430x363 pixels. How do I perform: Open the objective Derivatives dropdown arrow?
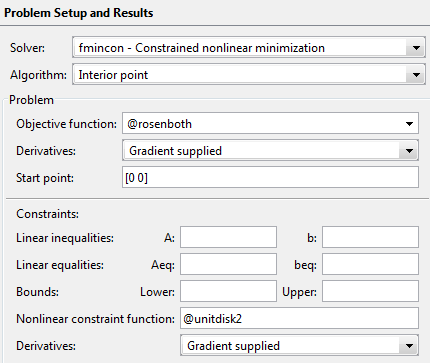pyautogui.click(x=409, y=151)
